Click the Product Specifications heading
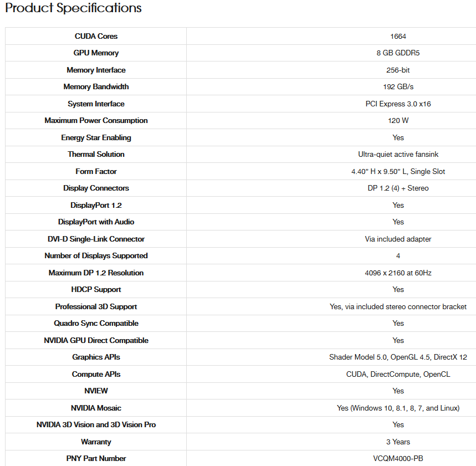This screenshot has height=466, width=476. [73, 8]
